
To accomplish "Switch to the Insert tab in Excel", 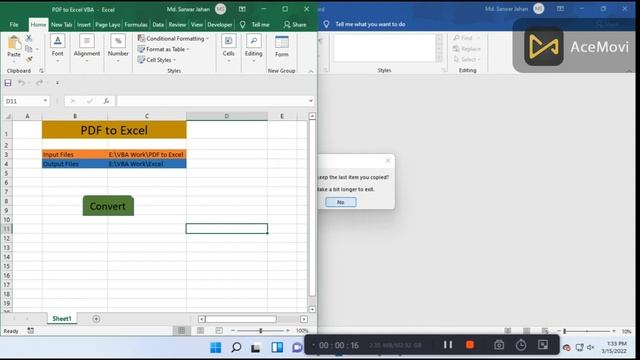I will (84, 24).
